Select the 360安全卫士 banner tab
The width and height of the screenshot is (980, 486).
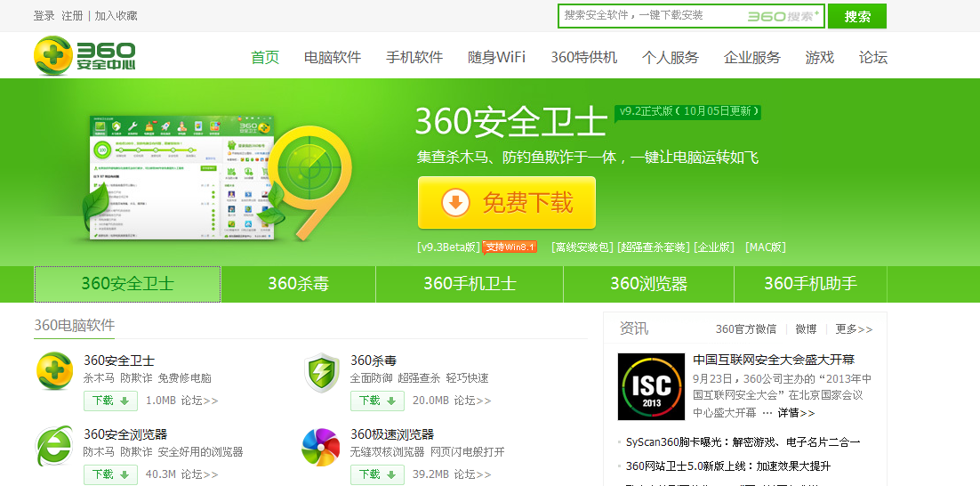[127, 284]
